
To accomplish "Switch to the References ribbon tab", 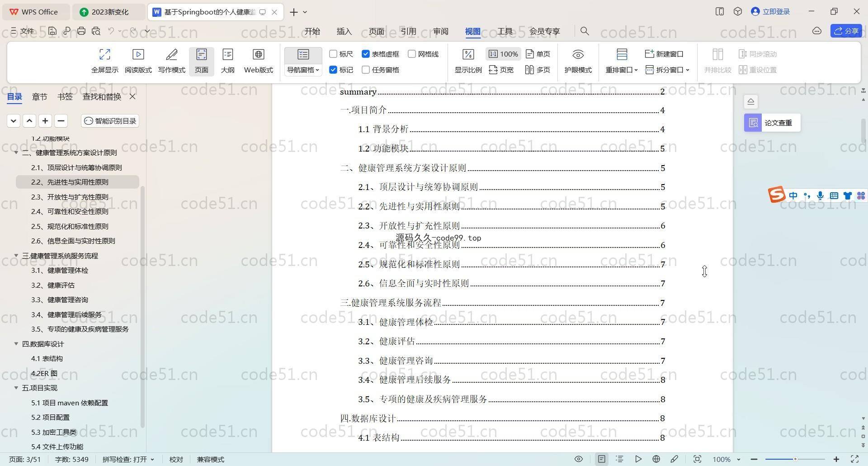I will pyautogui.click(x=408, y=31).
